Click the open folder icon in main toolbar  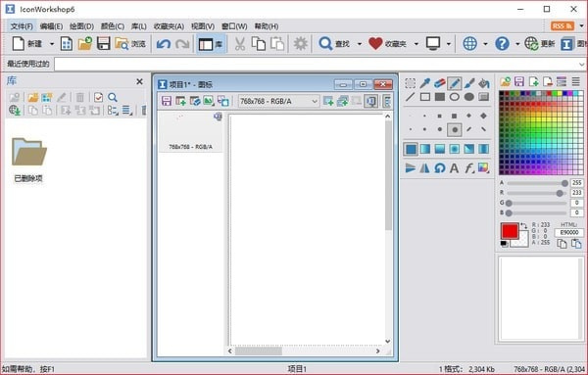pos(85,44)
